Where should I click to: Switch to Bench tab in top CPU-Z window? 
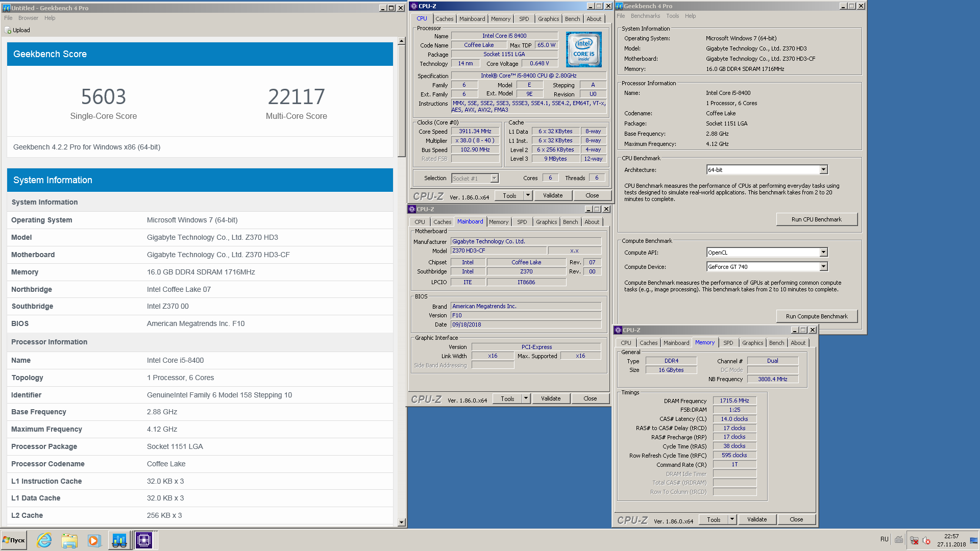[x=573, y=19]
